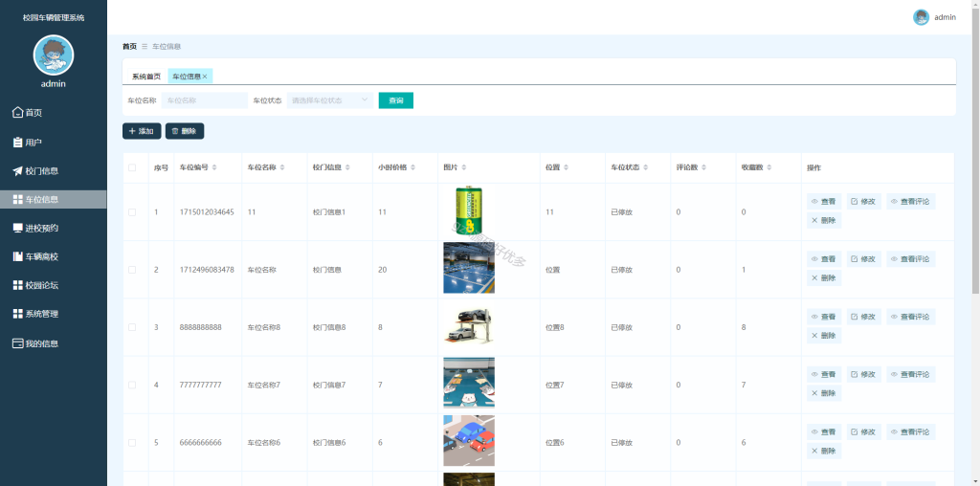Sort by 评论数 column
Image resolution: width=980 pixels, height=486 pixels.
tap(703, 167)
